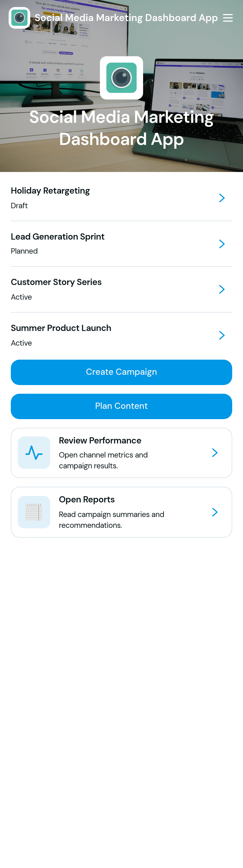
Task: Click Summer Product Launch chevron arrow
Action: pos(222,335)
